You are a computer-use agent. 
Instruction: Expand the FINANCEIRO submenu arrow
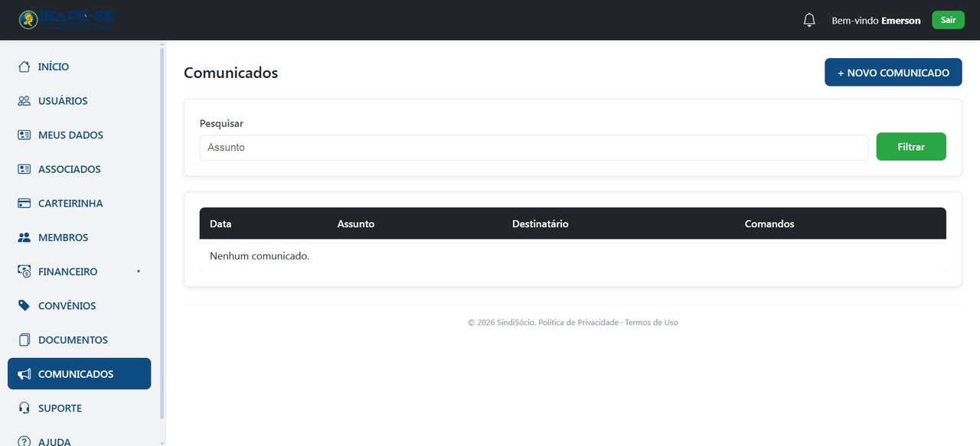[x=139, y=272]
